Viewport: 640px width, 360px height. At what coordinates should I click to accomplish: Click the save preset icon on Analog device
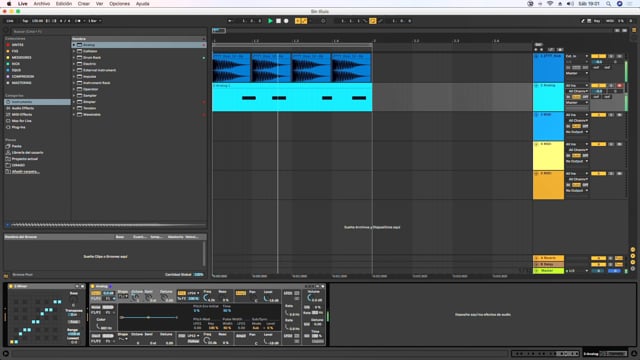[x=322, y=287]
